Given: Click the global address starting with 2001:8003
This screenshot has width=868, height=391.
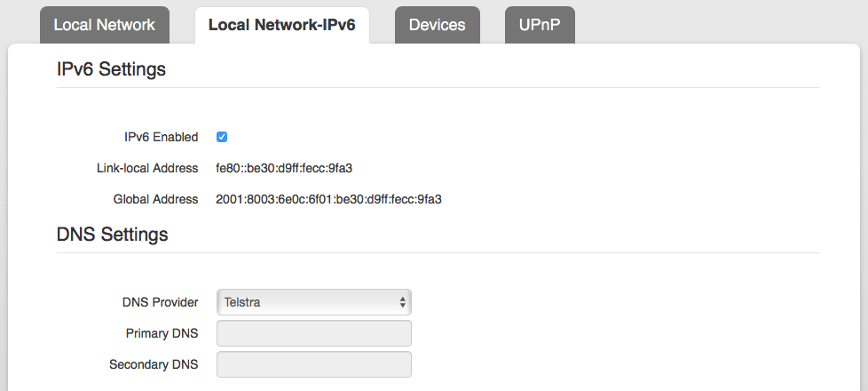Looking at the screenshot, I should (328, 199).
